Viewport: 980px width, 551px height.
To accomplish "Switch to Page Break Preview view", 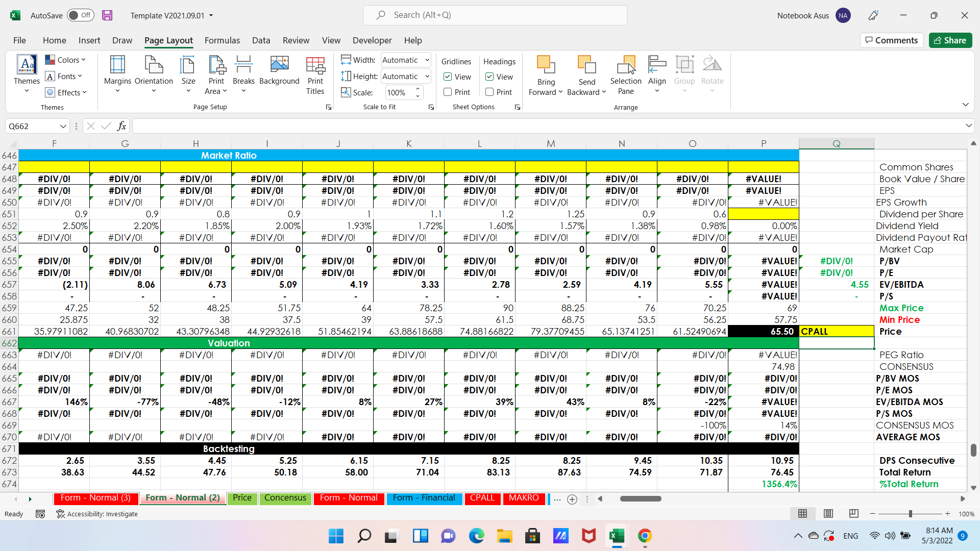I will [x=853, y=514].
